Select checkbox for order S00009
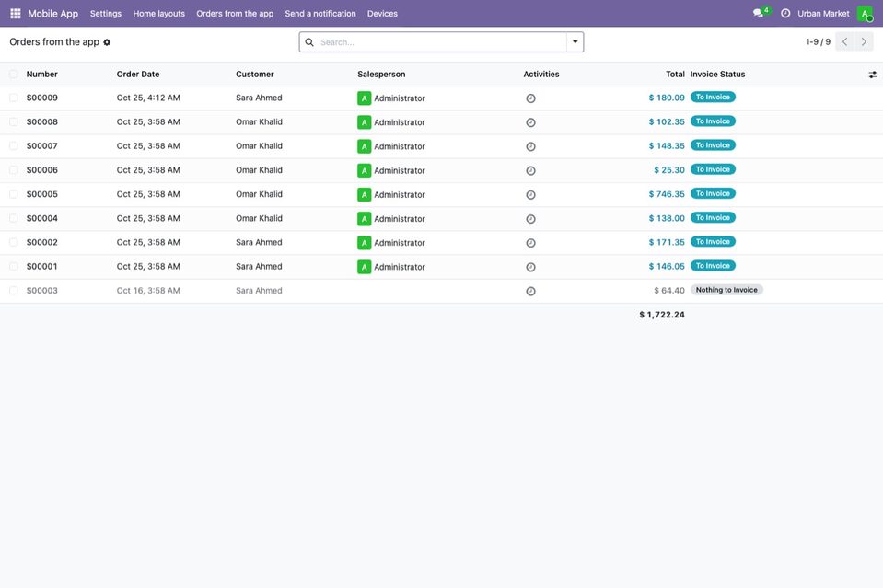 [x=14, y=98]
